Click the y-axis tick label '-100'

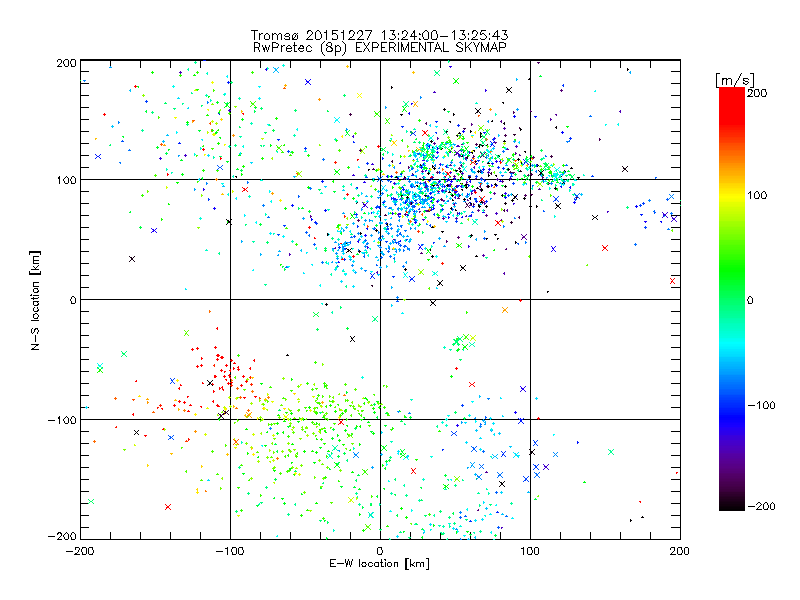pos(62,420)
